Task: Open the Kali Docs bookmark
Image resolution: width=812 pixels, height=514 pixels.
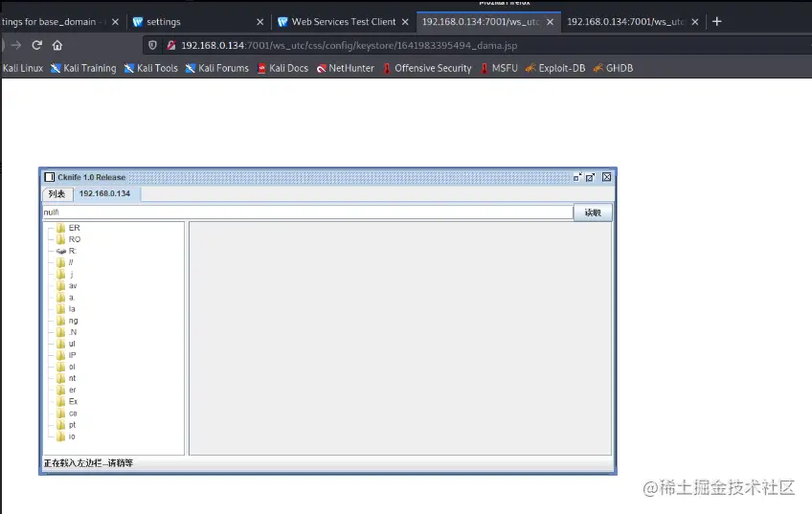Action: coord(282,68)
